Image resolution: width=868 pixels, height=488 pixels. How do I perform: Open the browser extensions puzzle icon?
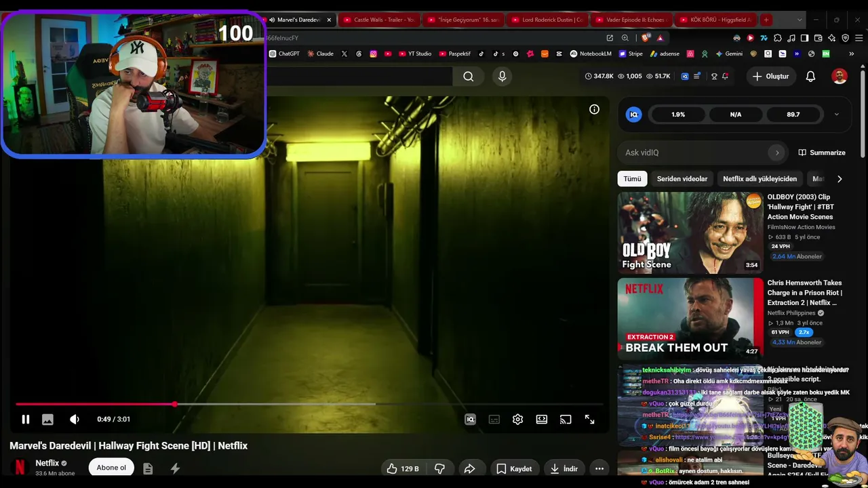tap(778, 38)
